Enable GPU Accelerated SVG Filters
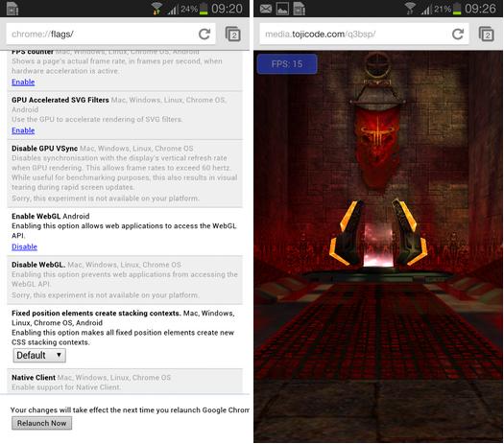Image resolution: width=504 pixels, height=444 pixels. (23, 130)
